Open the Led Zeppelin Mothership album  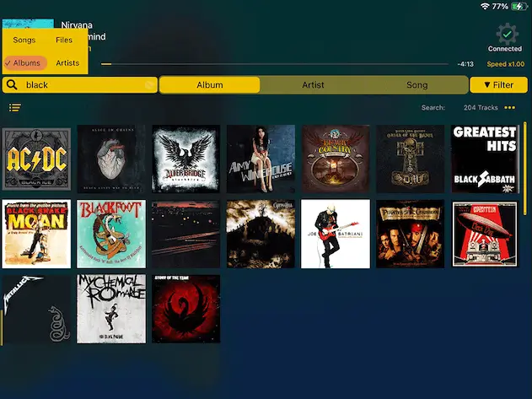click(x=485, y=234)
